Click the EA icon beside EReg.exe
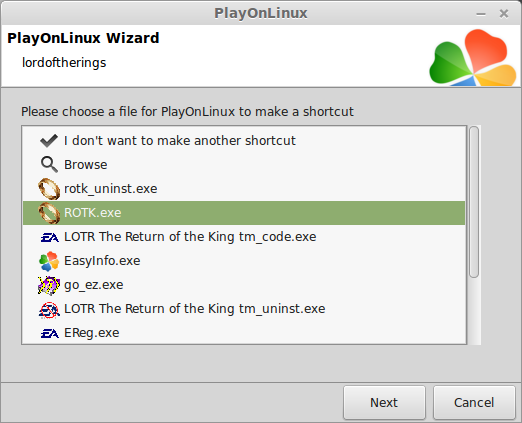522x423 pixels. click(49, 333)
